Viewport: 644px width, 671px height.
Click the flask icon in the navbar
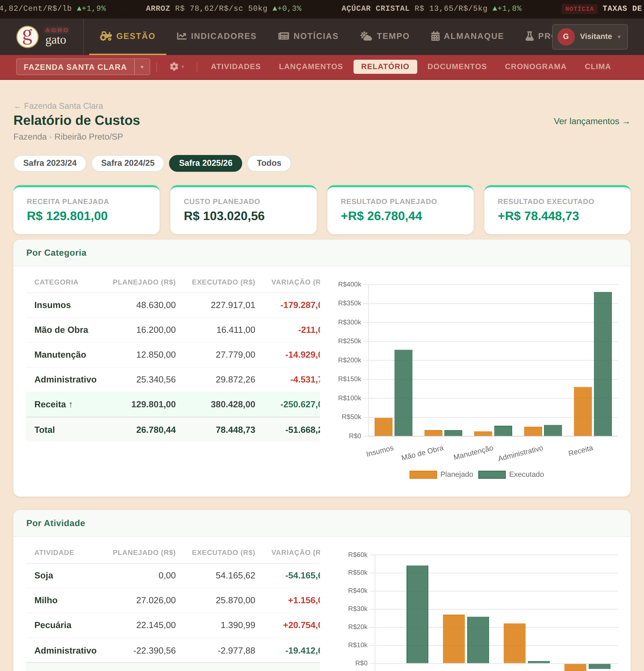tap(529, 36)
